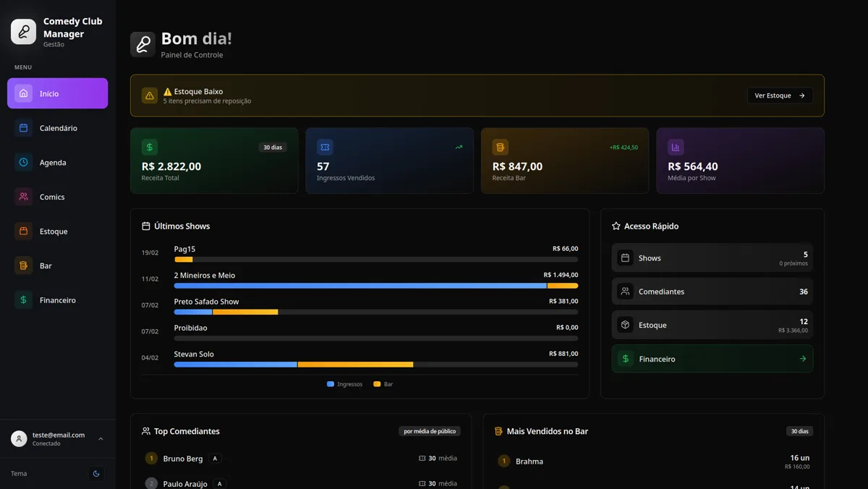
Task: Click the ticket icon on Ingressos Vendidos card
Action: [325, 148]
